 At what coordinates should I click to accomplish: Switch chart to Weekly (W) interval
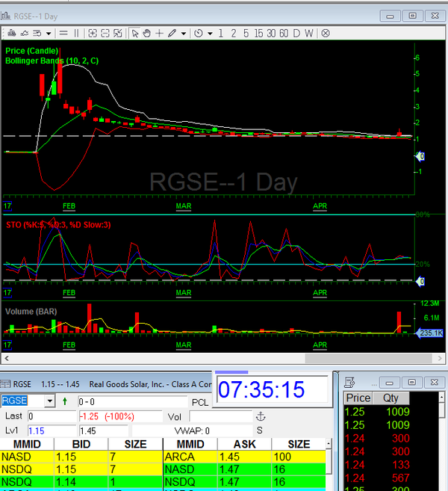[x=309, y=33]
